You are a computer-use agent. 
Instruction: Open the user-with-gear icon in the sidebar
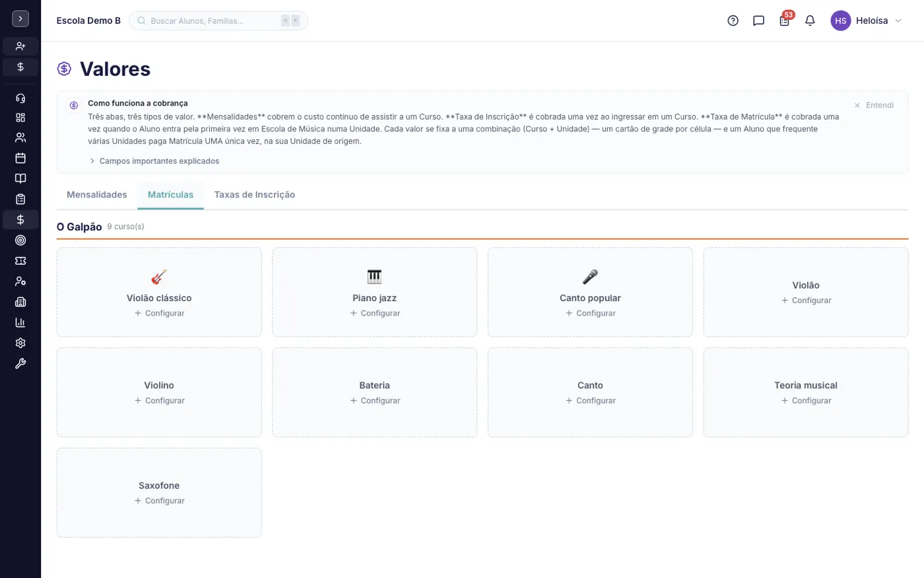coord(20,281)
